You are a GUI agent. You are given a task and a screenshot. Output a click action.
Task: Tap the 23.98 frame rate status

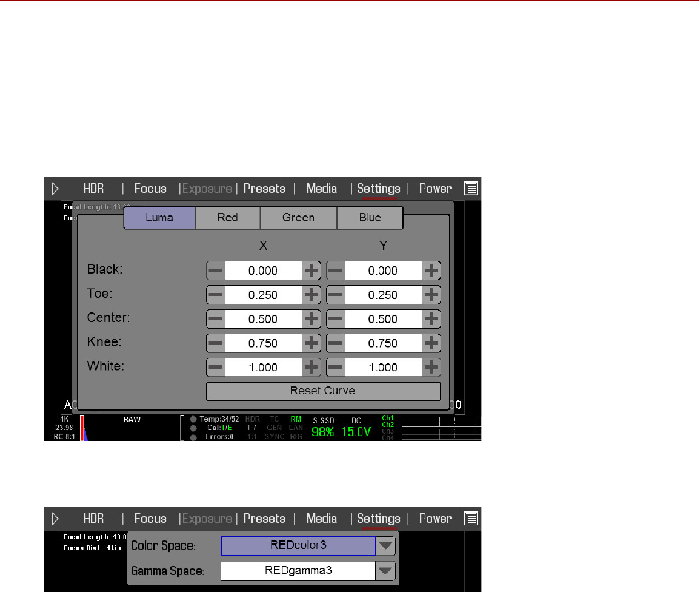click(64, 428)
